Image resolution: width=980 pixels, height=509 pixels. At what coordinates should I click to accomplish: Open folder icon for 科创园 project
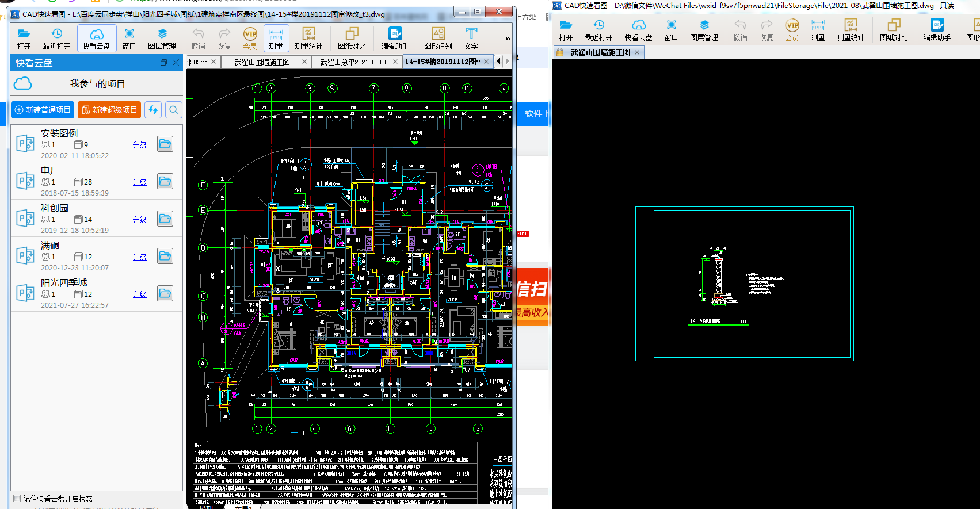click(x=165, y=219)
